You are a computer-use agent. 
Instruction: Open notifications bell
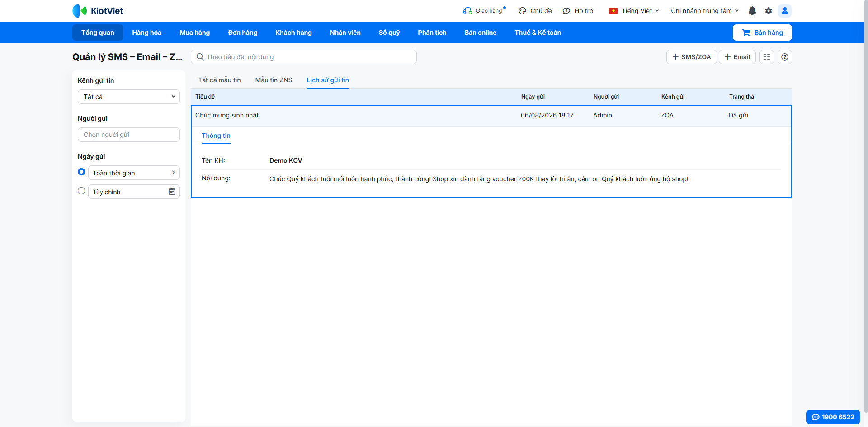pyautogui.click(x=752, y=11)
